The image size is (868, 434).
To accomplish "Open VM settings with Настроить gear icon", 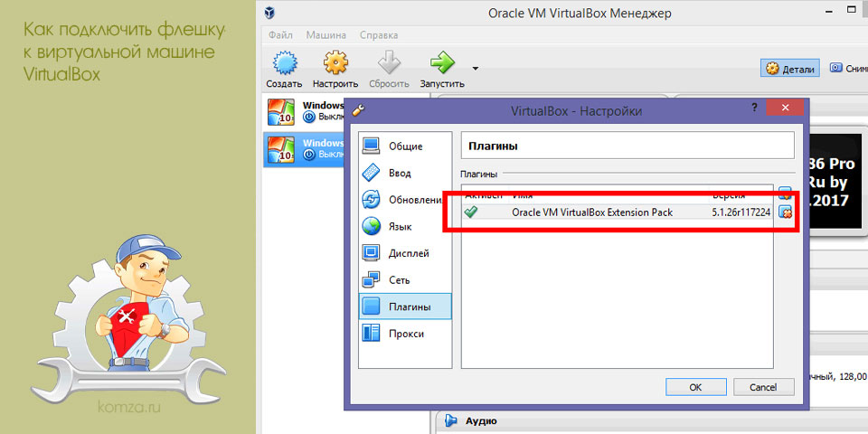I will coord(335,63).
